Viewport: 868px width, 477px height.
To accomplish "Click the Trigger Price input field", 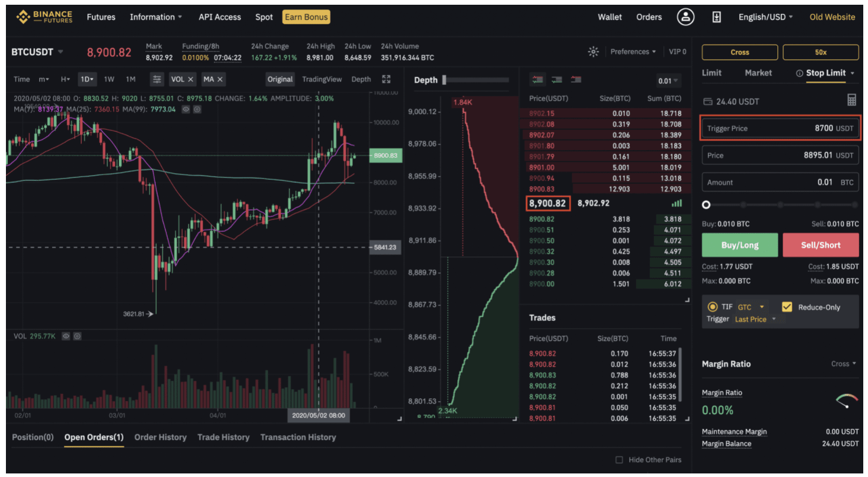I will 780,128.
